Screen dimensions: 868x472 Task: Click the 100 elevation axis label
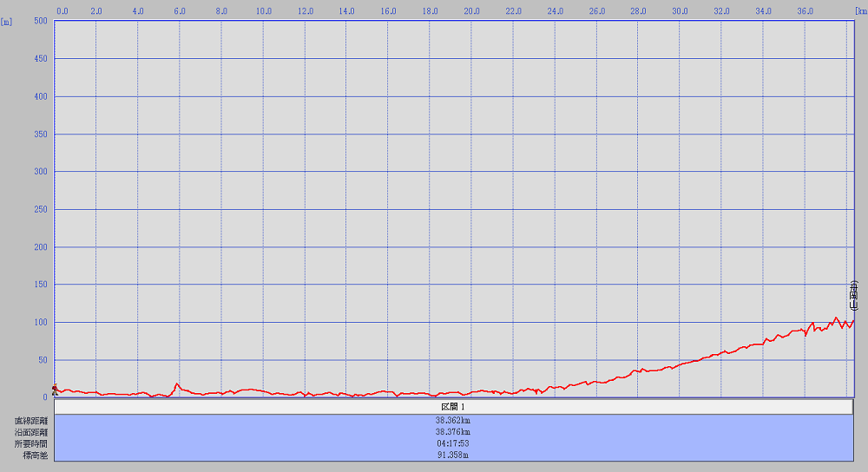click(x=40, y=323)
